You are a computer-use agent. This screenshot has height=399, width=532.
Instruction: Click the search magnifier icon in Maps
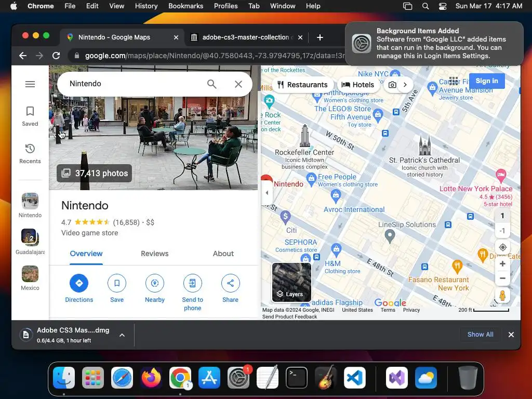(212, 84)
